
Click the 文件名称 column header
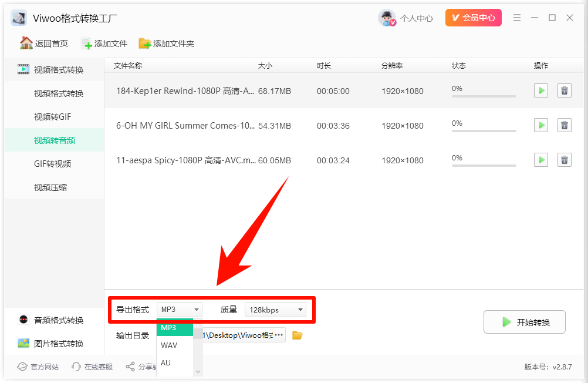(x=128, y=66)
